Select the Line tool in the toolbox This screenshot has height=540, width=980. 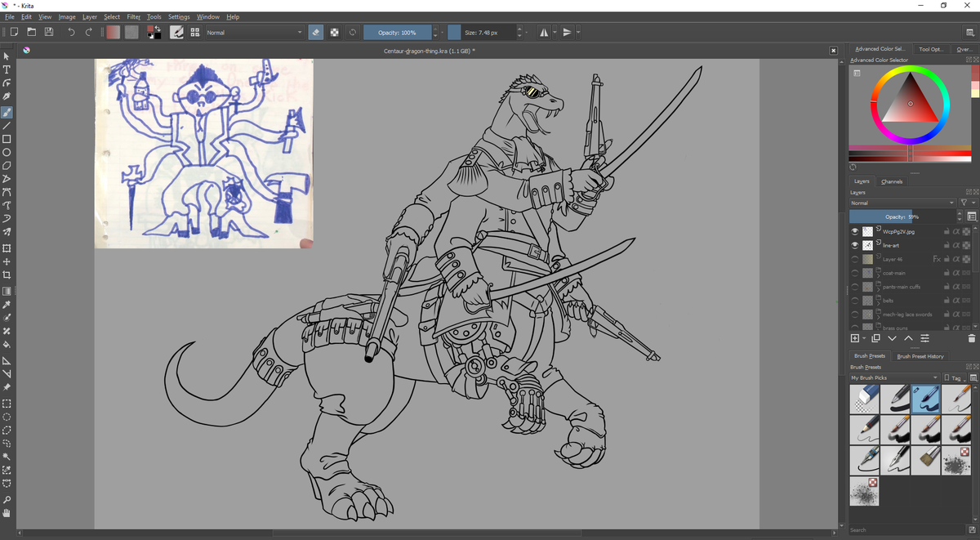click(7, 126)
